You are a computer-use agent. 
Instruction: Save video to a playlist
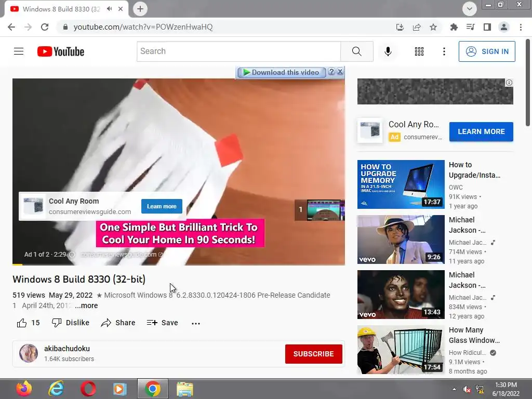(162, 323)
